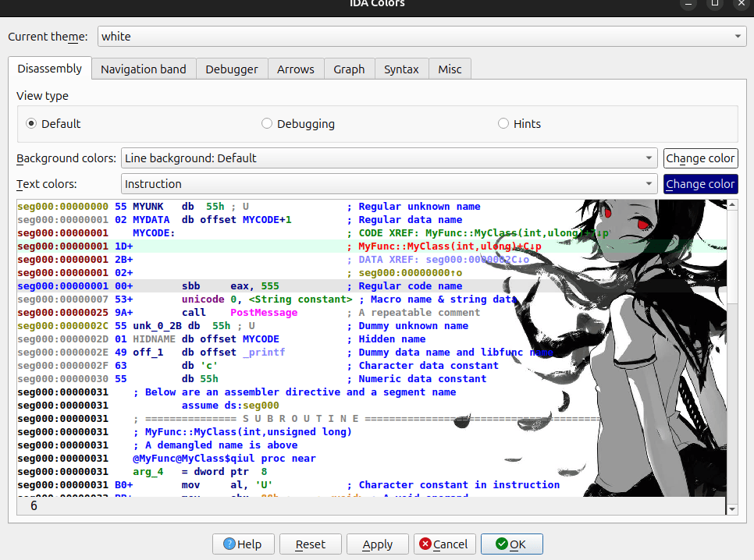Click Change color for line background

700,158
